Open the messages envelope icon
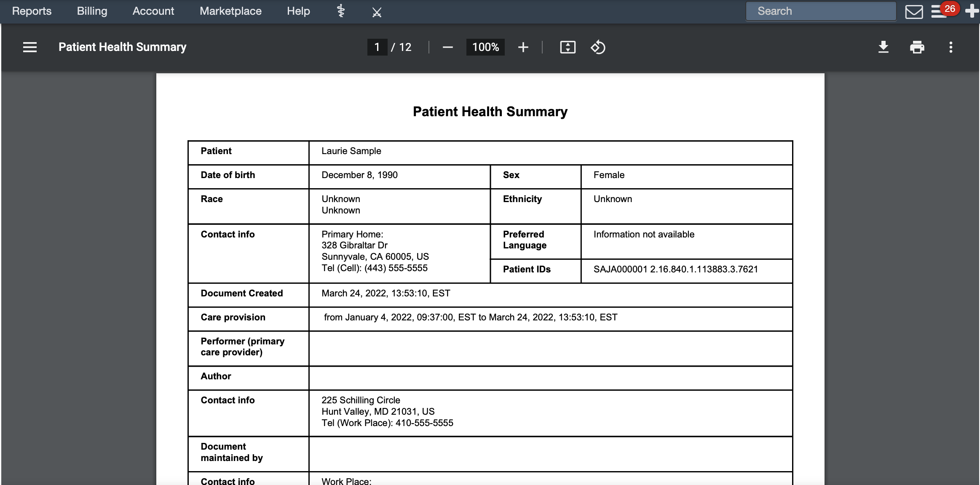980x485 pixels. [914, 12]
